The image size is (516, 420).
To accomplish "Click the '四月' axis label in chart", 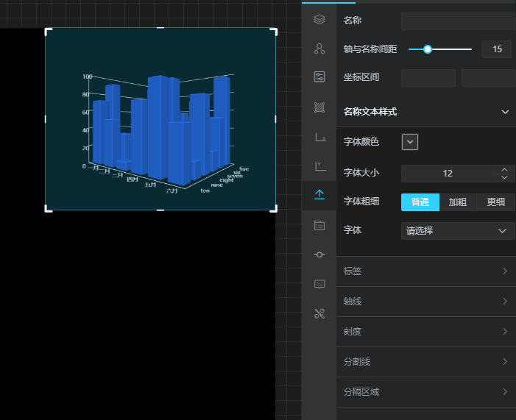I will click(132, 179).
